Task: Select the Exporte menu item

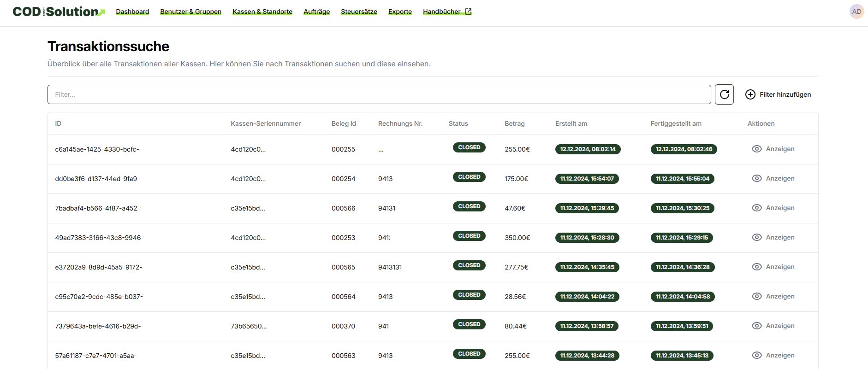Action: tap(400, 12)
